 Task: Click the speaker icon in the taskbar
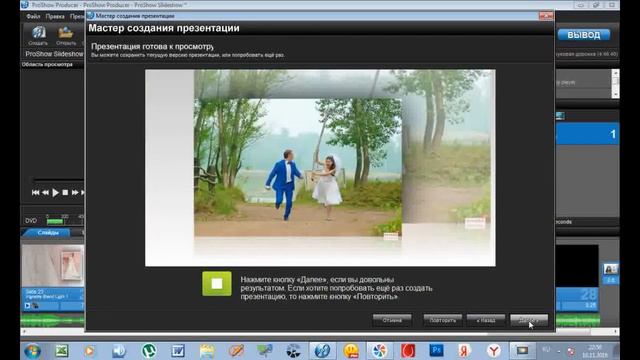point(119,351)
